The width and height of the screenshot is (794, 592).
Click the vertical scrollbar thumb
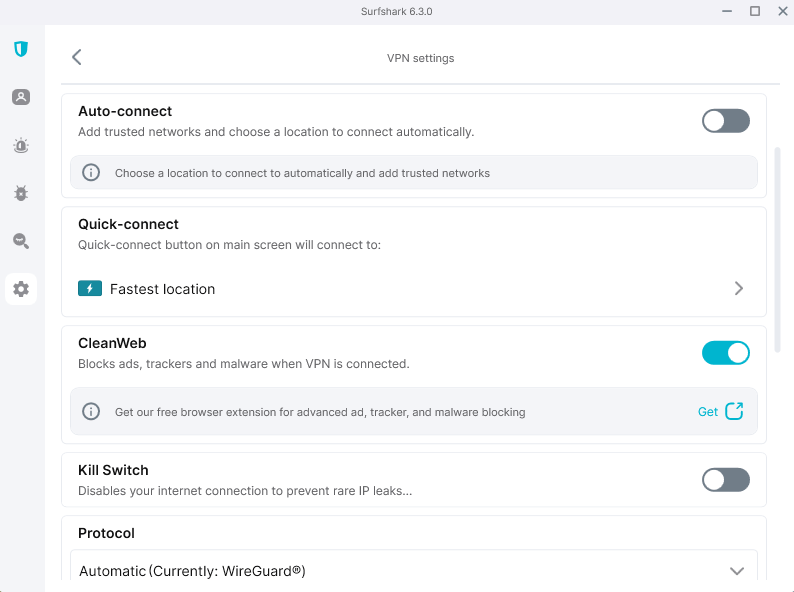(x=777, y=249)
